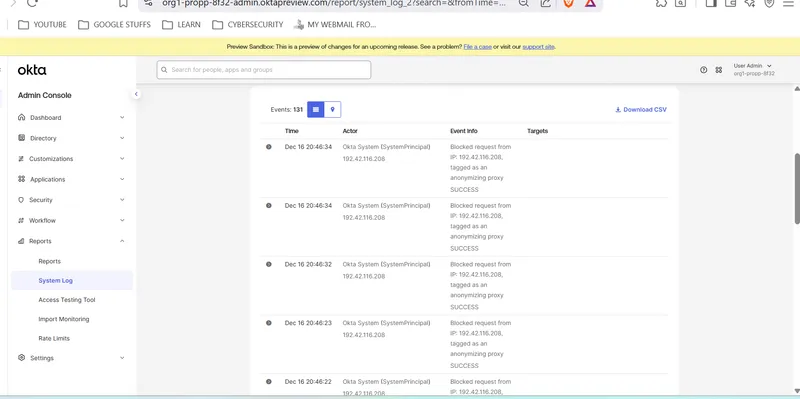Click the Targets column header
This screenshot has width=800, height=399.
click(x=537, y=131)
